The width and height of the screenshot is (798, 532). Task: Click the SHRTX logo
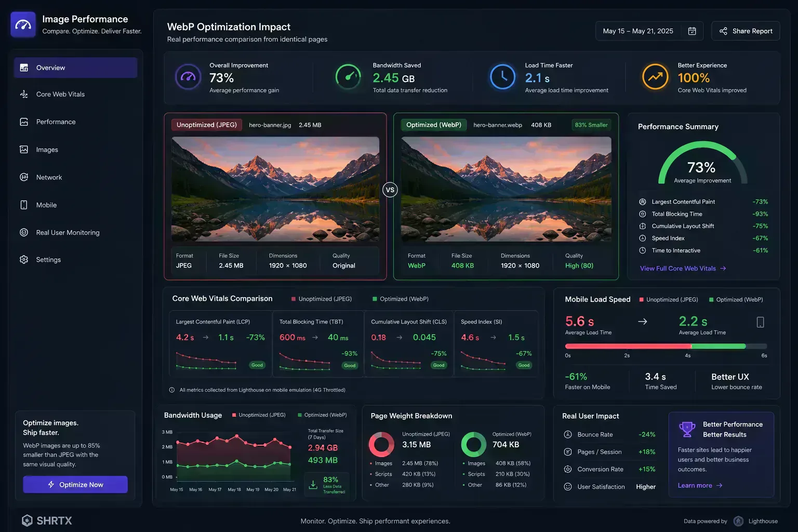[x=47, y=521]
